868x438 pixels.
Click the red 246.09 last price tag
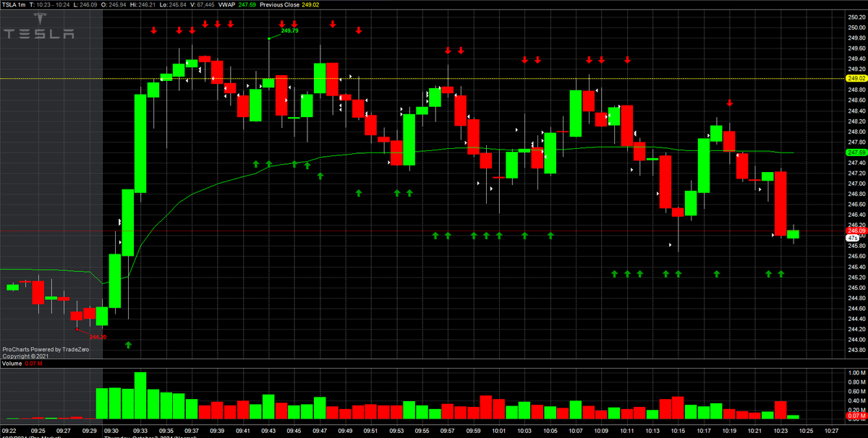(x=856, y=231)
